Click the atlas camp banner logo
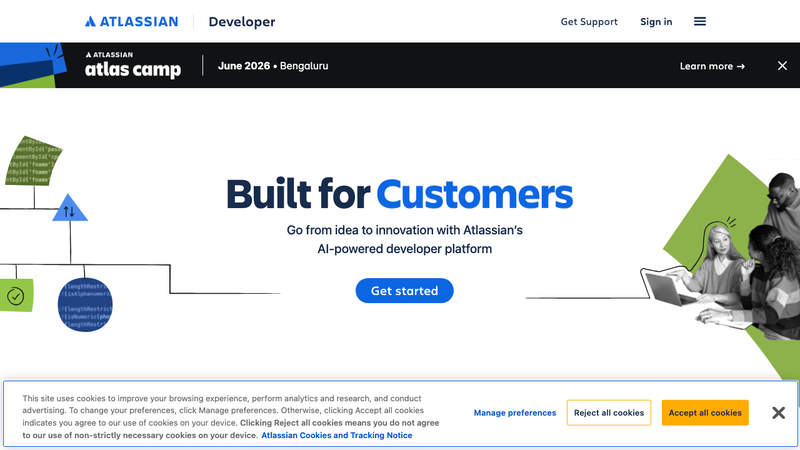 [x=133, y=65]
